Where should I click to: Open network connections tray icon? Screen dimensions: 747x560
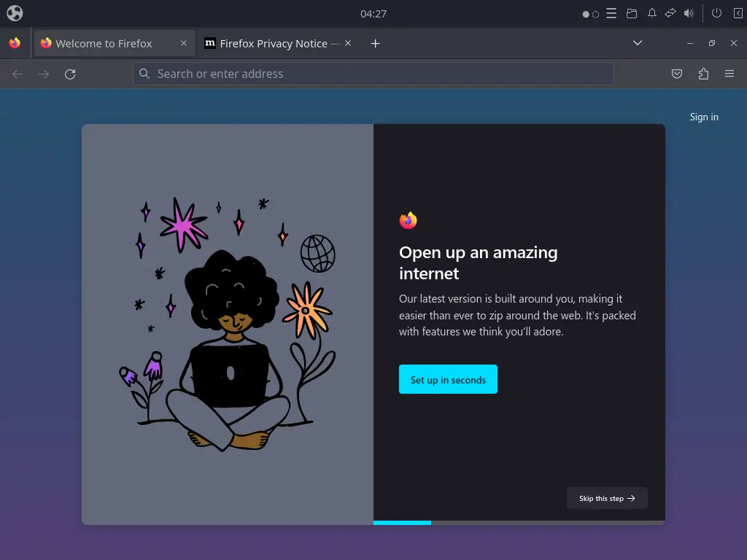tap(670, 13)
